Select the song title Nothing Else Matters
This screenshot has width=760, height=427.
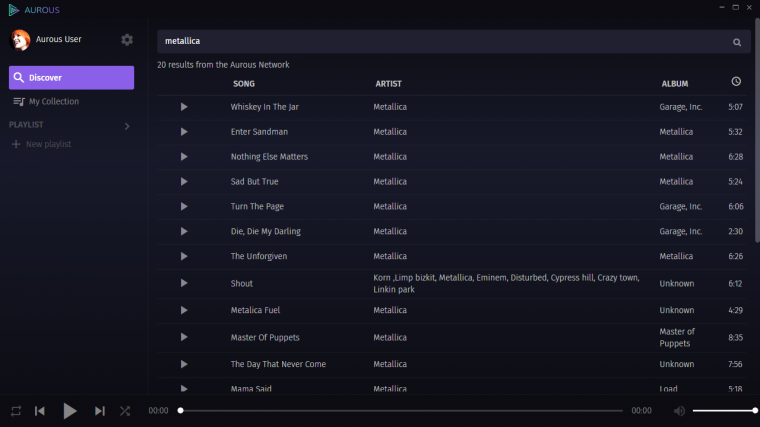269,157
